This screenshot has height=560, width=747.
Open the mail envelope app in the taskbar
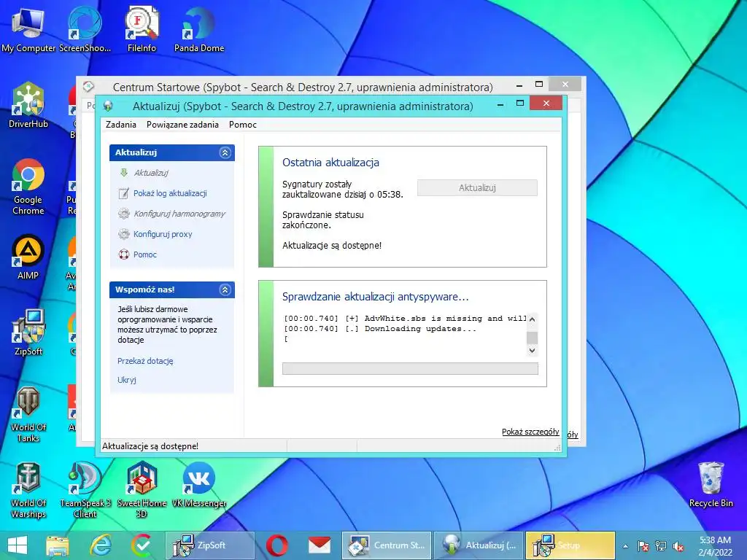pyautogui.click(x=320, y=545)
